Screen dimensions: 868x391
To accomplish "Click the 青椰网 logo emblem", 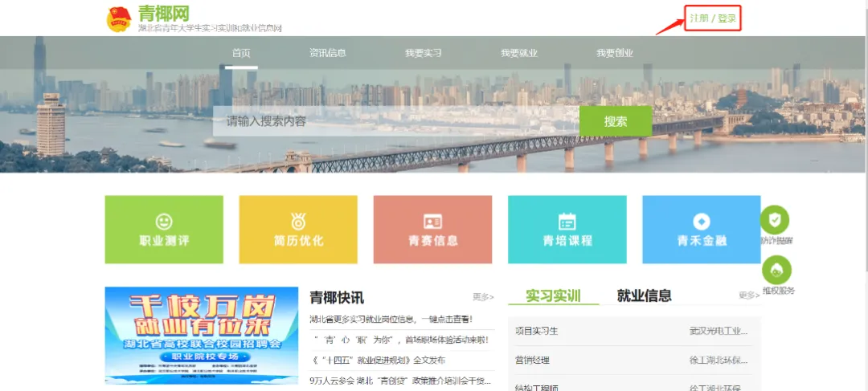I will coord(118,19).
